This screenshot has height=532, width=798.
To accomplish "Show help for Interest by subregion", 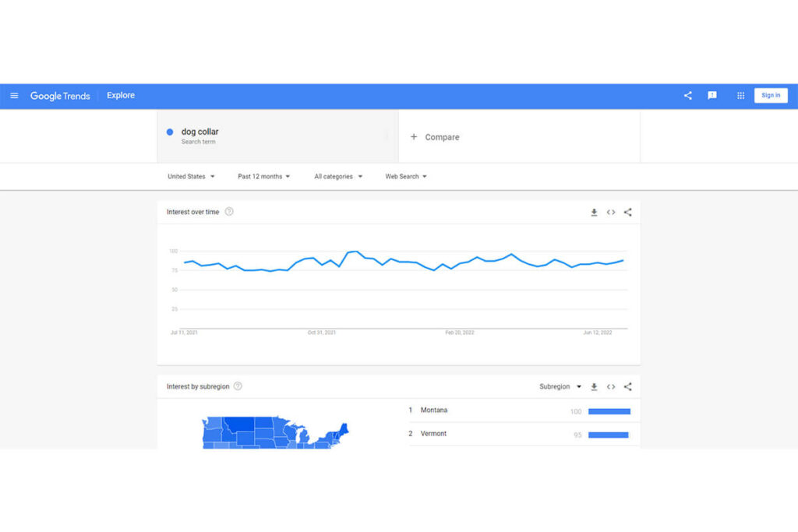I will [238, 386].
